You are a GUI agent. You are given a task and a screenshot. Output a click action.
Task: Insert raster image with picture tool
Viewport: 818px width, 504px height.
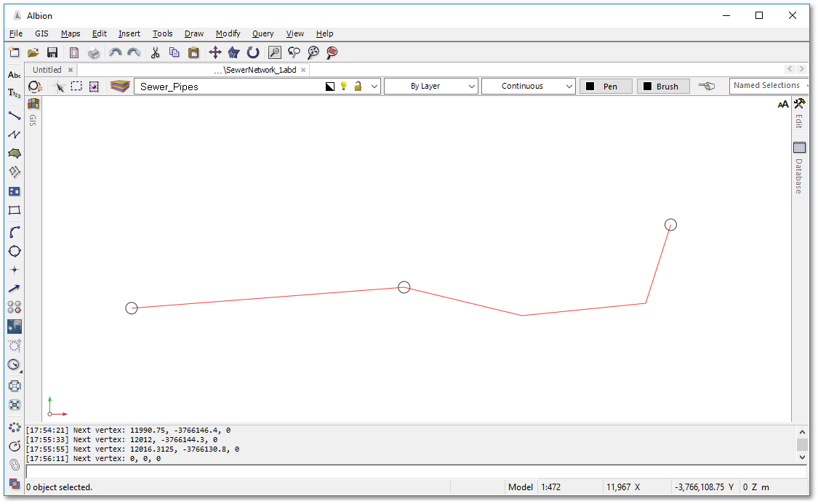pos(14,327)
